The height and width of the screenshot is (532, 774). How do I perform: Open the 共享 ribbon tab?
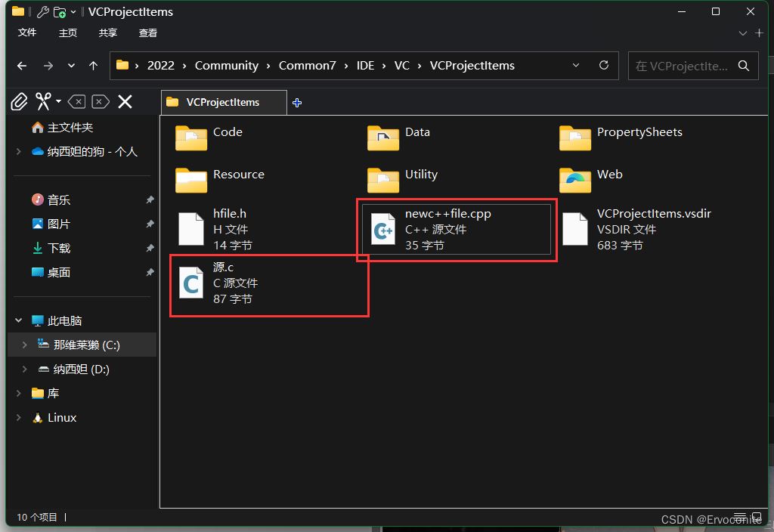(107, 33)
